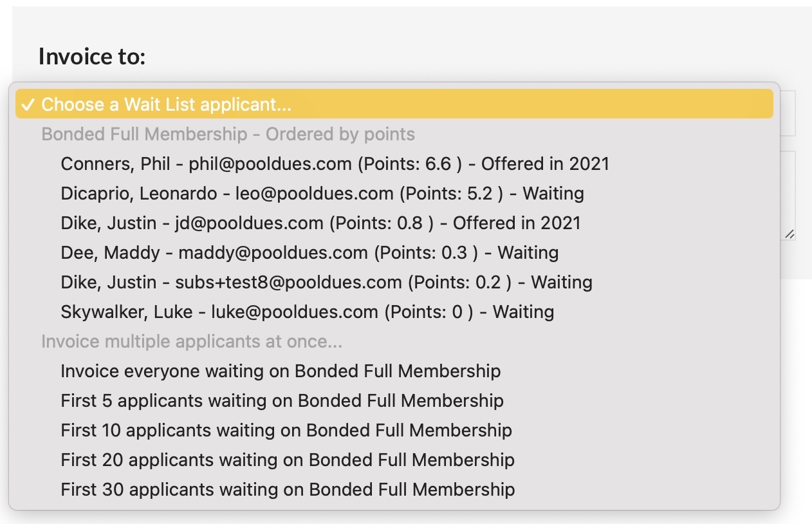Click the 'Invoice multiple applicants at once...' group header

point(191,342)
